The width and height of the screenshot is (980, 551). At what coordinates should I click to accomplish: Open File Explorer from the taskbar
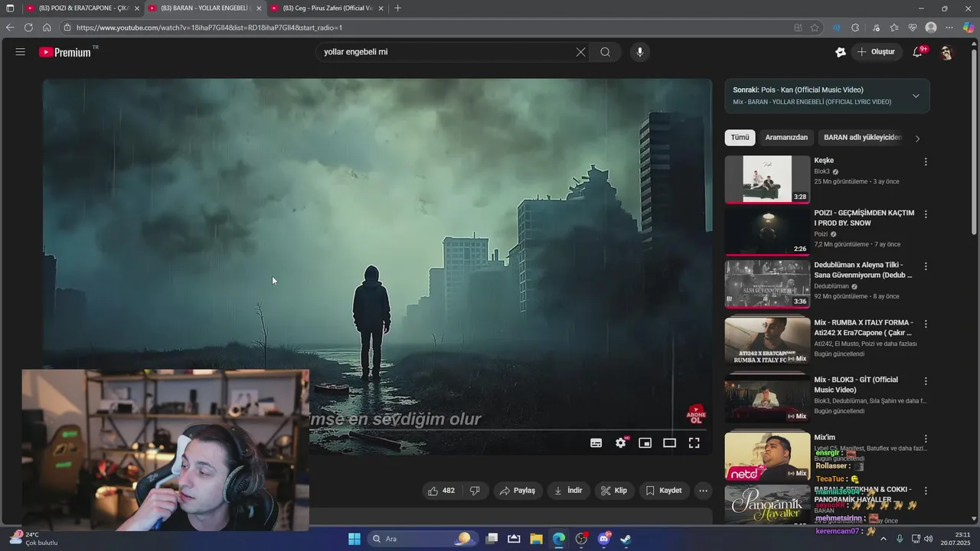[536, 539]
